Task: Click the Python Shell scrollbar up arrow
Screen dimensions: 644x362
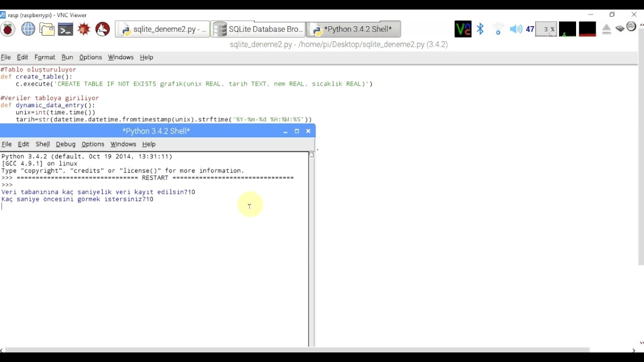Action: tap(311, 154)
